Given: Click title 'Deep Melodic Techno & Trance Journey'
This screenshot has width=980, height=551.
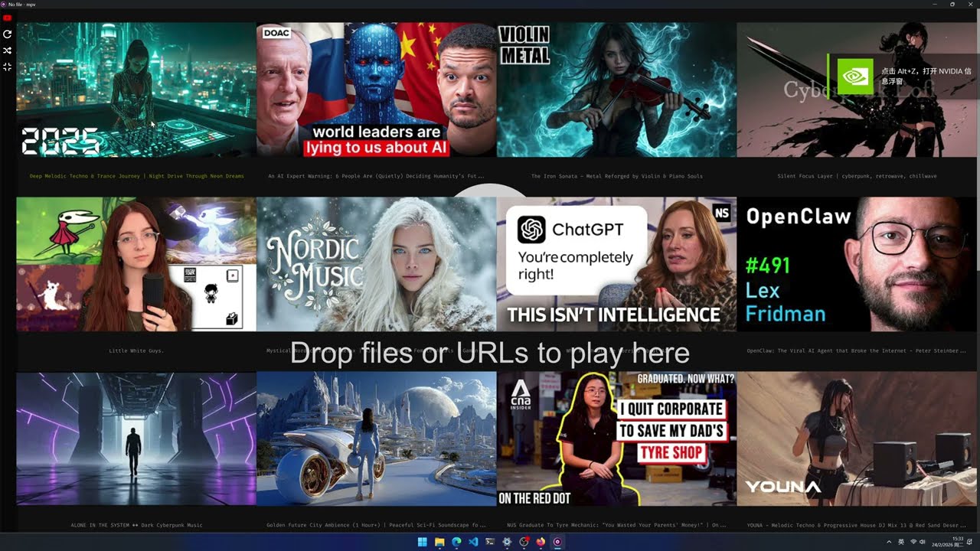Looking at the screenshot, I should tap(136, 176).
